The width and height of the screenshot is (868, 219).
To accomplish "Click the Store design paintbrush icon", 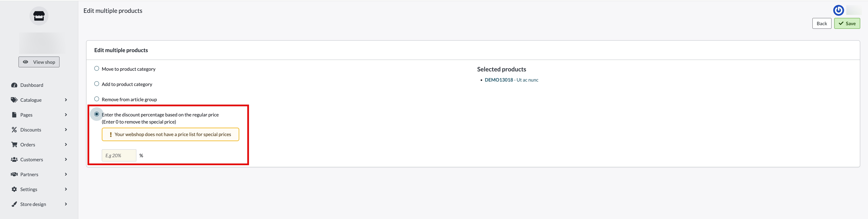I will (x=14, y=204).
